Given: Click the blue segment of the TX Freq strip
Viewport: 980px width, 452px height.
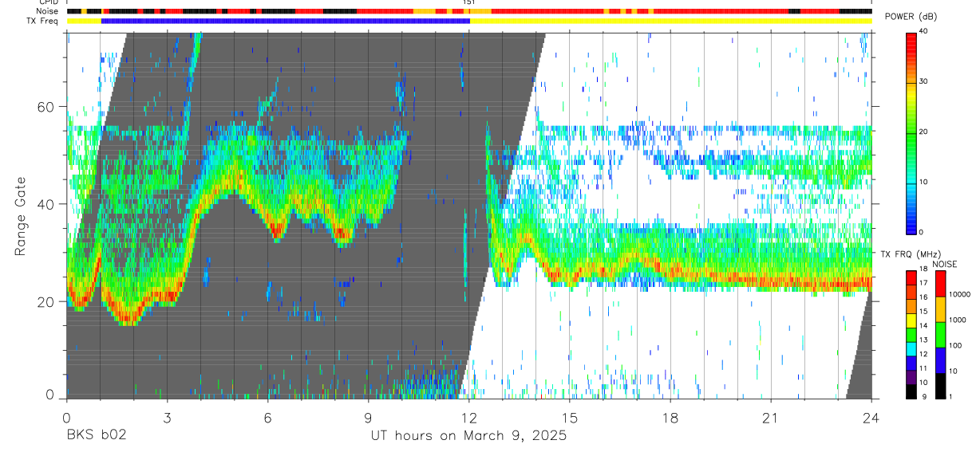Looking at the screenshot, I should click(286, 21).
